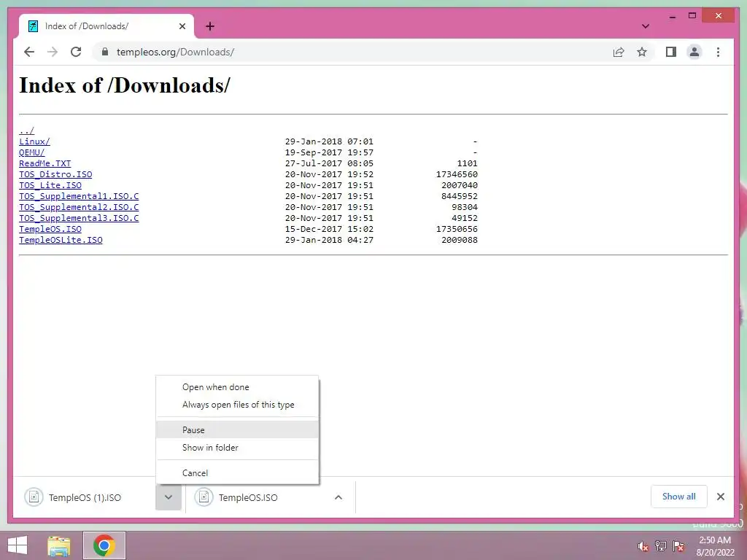Download TOS_Supplemental3.ISO.C
Screen dimensions: 747x560
[x=79, y=218]
